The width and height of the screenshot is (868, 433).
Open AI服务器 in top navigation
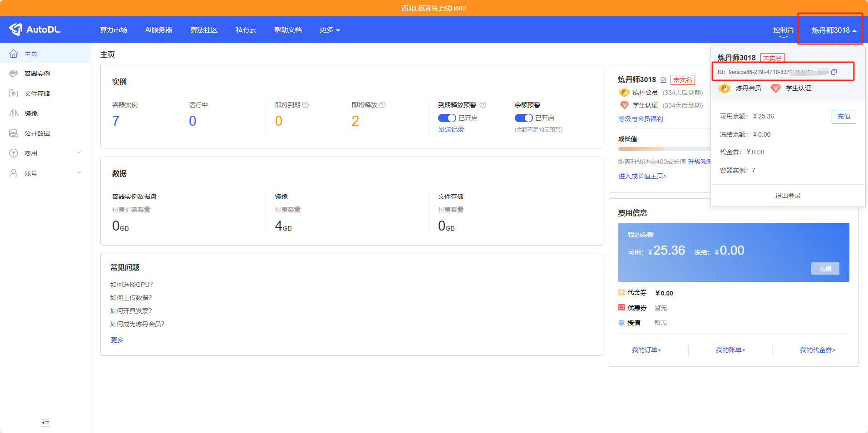pos(158,30)
